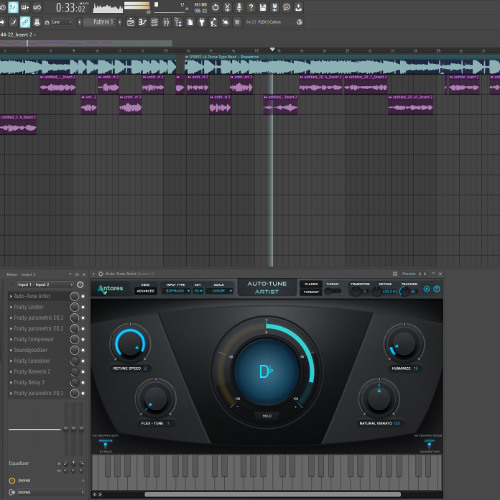Open the Input 1 - Input 2 mixer dropdown

pyautogui.click(x=45, y=285)
